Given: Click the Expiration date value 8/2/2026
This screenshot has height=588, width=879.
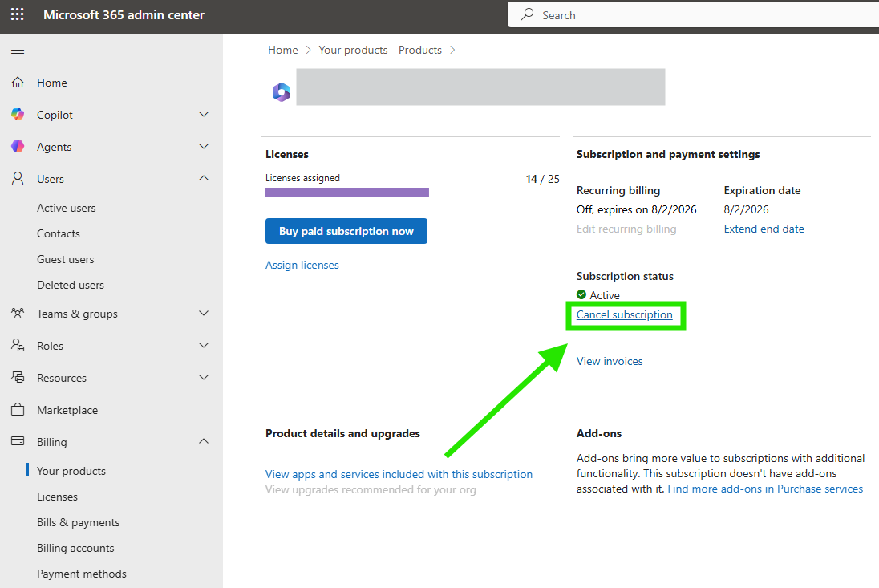Looking at the screenshot, I should pos(746,209).
